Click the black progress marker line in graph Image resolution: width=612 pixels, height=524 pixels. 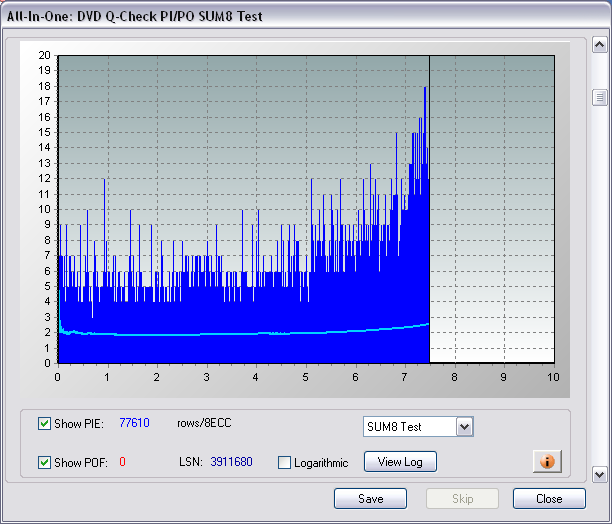(429, 209)
